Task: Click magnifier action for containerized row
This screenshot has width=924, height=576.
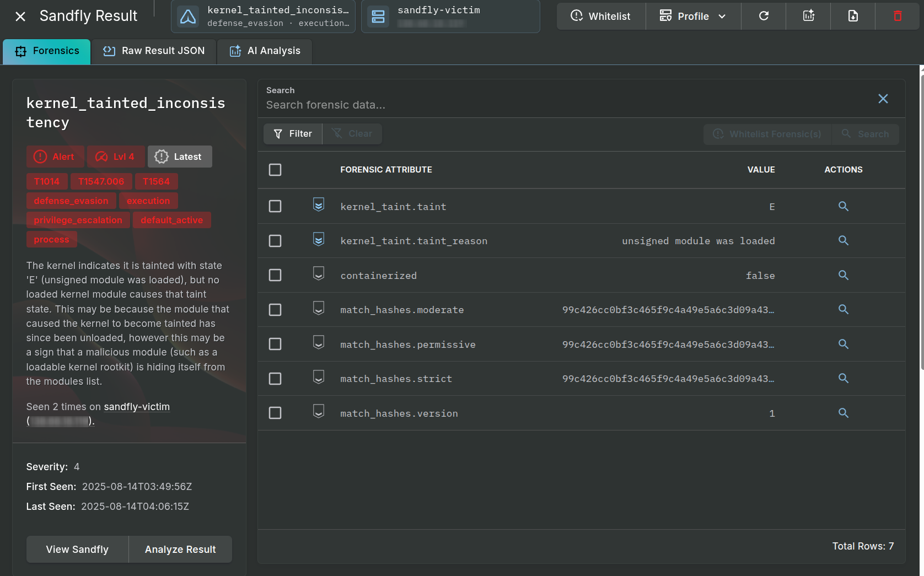Action: click(844, 275)
